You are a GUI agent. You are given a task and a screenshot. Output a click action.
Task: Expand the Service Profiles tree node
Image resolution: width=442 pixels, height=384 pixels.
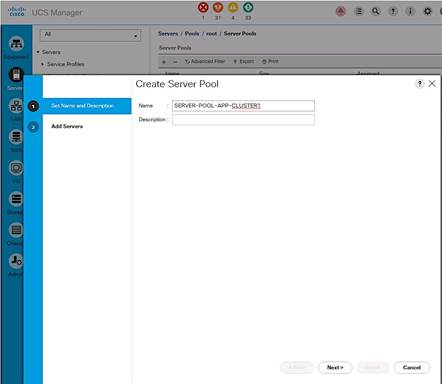43,64
